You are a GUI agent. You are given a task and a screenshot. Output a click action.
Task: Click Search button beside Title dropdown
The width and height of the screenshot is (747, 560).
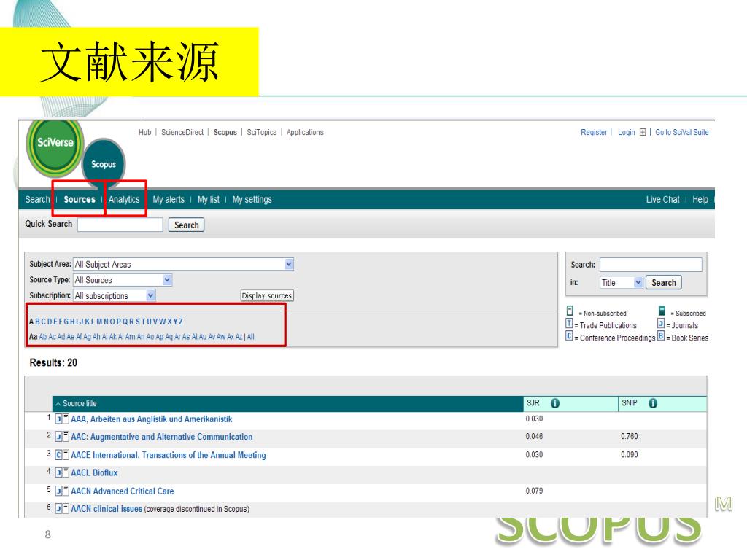664,282
